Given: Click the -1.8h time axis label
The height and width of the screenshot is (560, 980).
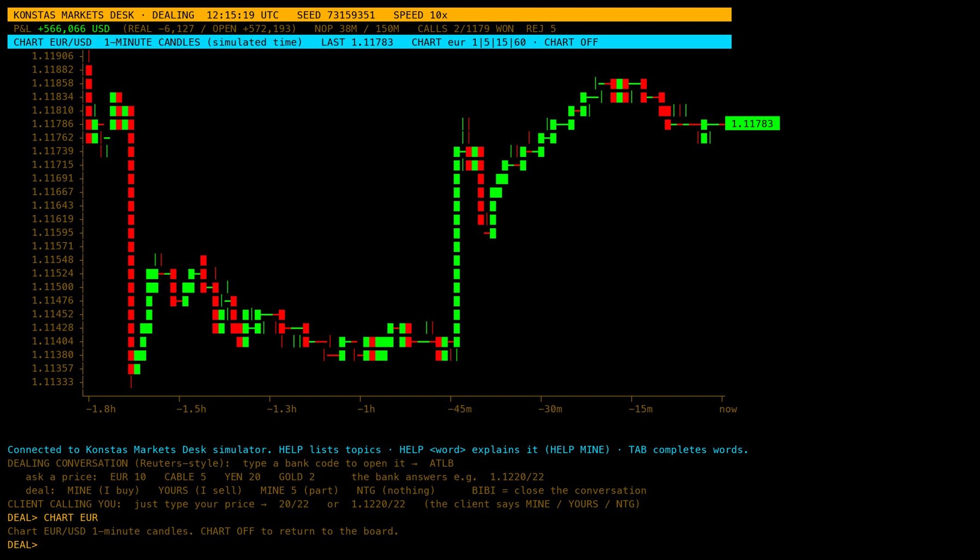Looking at the screenshot, I should (101, 409).
